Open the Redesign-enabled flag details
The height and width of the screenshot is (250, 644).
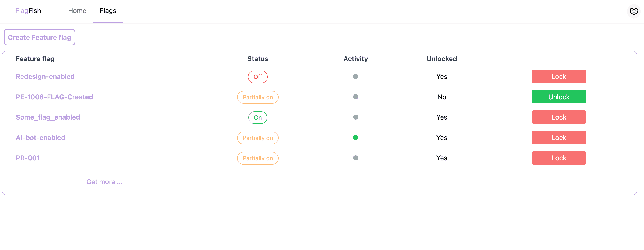(45, 77)
